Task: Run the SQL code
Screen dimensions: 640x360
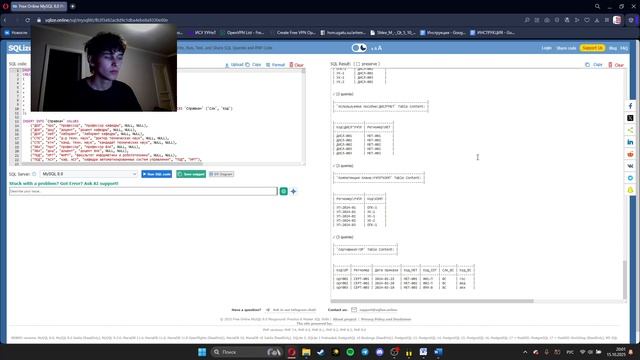Action: point(156,174)
